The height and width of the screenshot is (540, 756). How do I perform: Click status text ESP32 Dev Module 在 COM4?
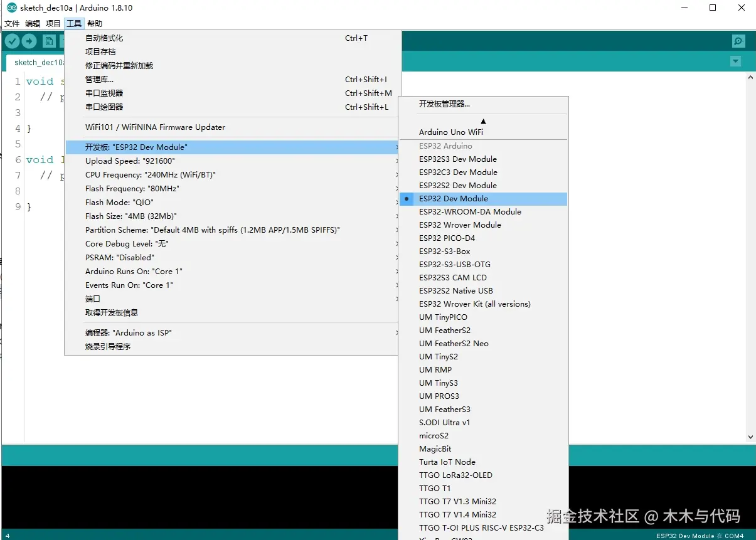pos(700,536)
